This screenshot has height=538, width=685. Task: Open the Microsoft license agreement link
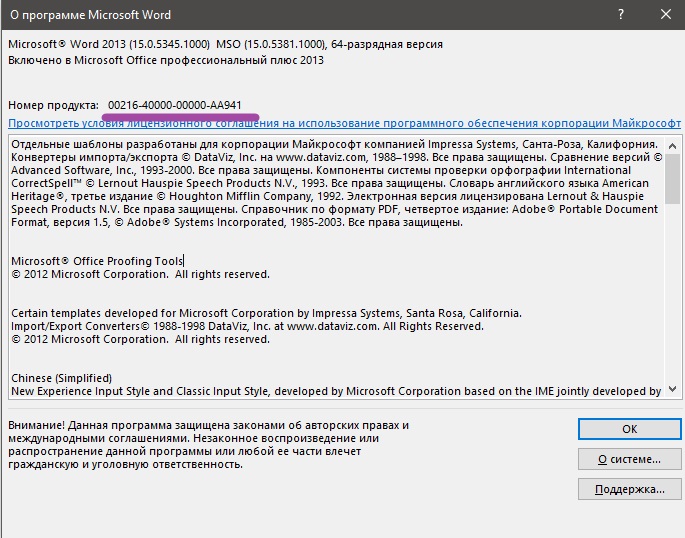coord(344,123)
